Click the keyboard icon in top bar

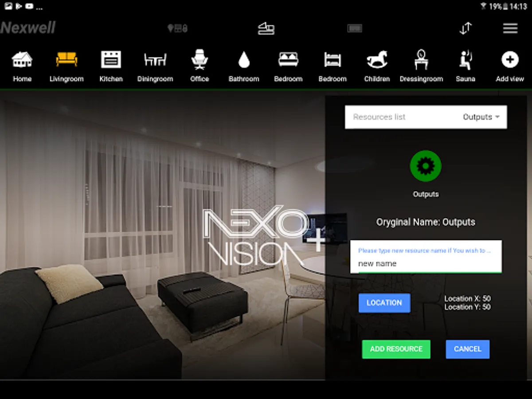pos(355,28)
